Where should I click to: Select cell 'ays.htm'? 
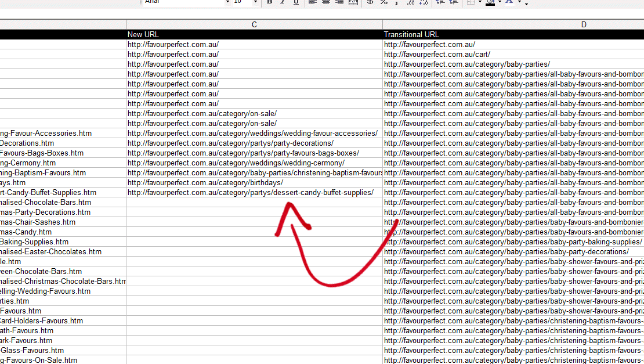coord(63,182)
